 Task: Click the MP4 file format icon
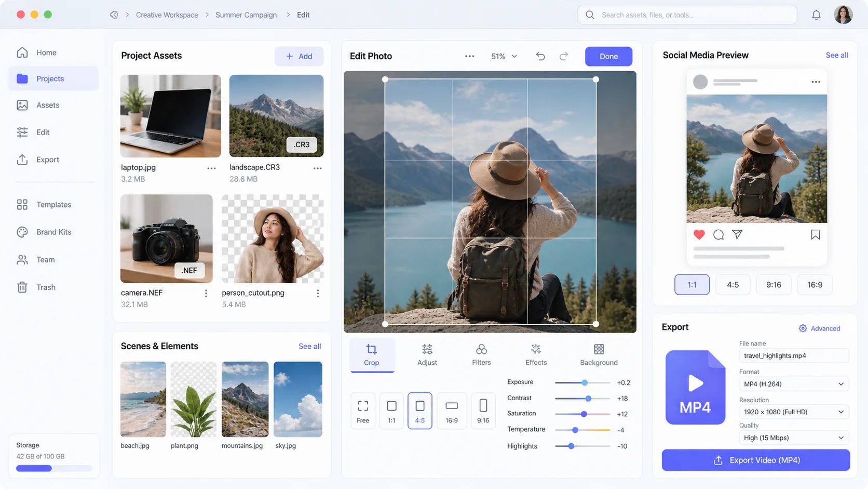tap(695, 387)
